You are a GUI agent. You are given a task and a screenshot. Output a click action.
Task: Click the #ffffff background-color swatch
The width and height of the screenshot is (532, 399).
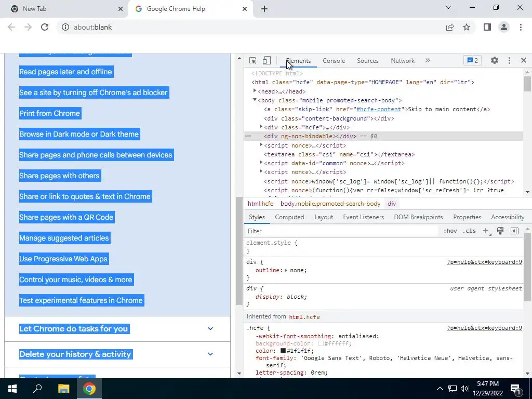coord(321,344)
